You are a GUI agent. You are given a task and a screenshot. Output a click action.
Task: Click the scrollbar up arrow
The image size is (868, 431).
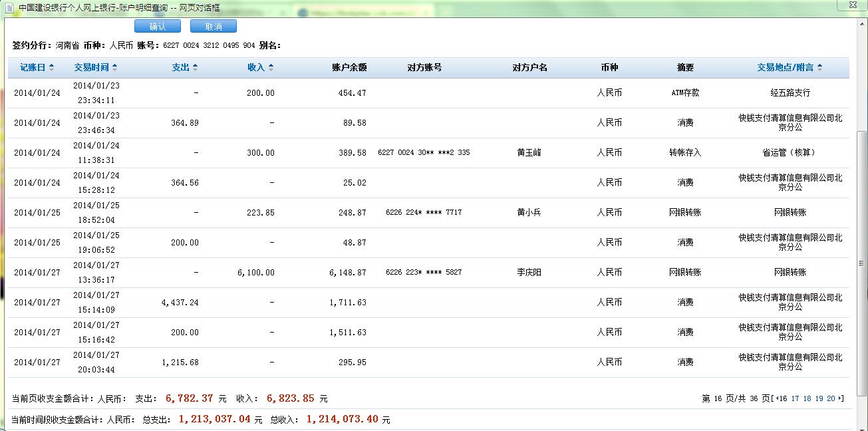coord(862,24)
